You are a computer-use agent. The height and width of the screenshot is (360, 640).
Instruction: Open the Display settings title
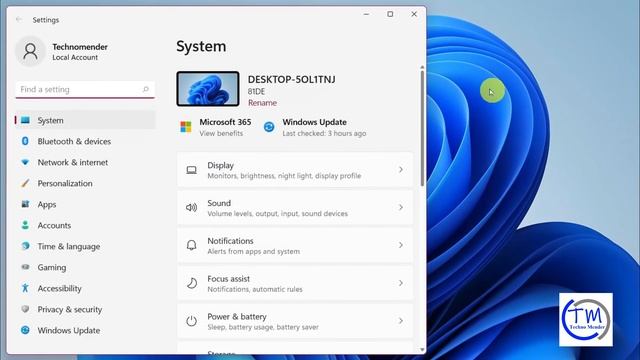(x=220, y=165)
